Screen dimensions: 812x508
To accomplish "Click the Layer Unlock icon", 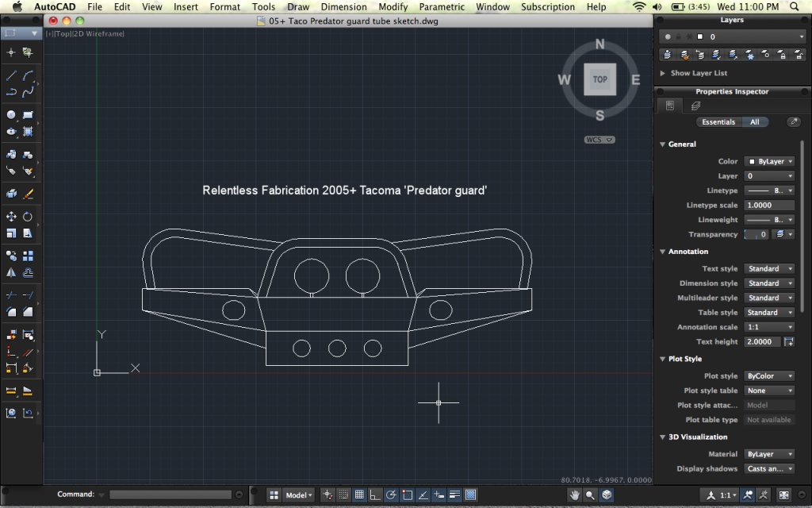I will [x=799, y=55].
